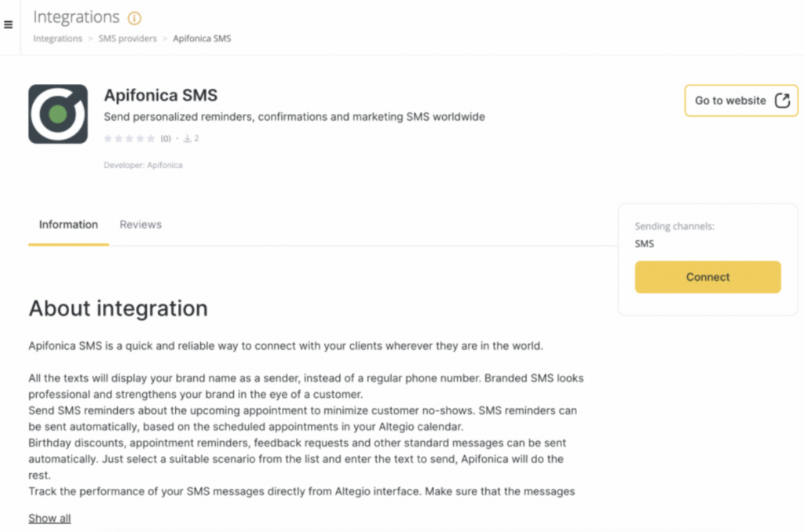Expand description with Show all link
Viewport: 804px width, 532px height.
click(x=49, y=518)
